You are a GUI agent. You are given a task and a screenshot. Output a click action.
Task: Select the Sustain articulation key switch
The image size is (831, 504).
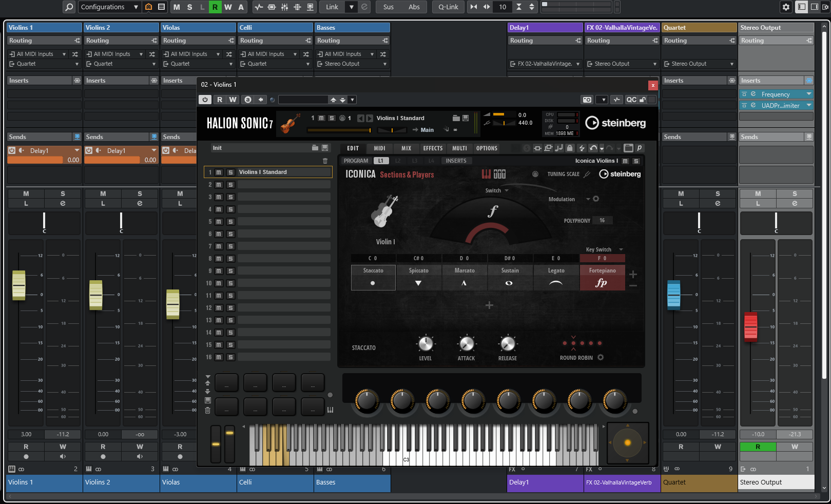510,277
